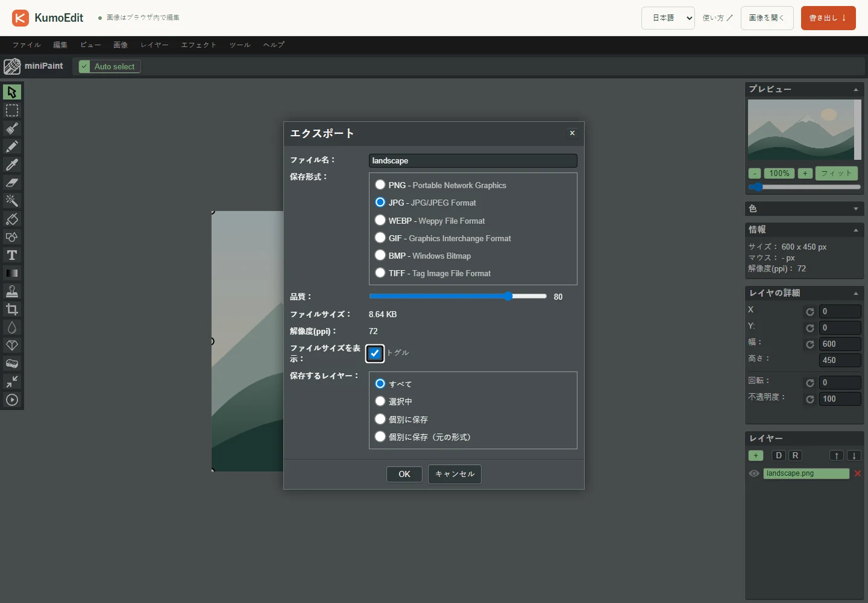Screen dimensions: 868x603
Task: Select the droplet Blur tool
Action: [12, 327]
